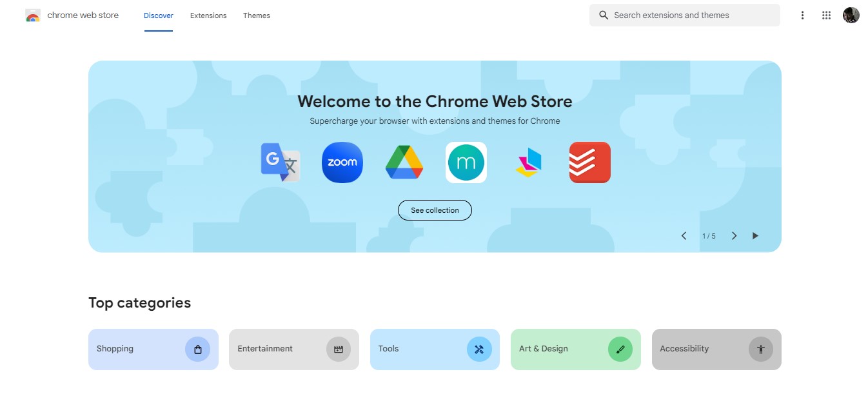
Task: Click the Tools wrench icon
Action: pos(479,349)
